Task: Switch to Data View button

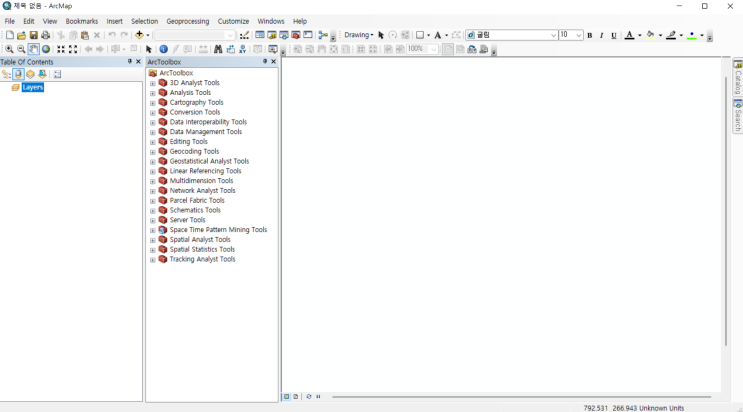Action: (286, 396)
